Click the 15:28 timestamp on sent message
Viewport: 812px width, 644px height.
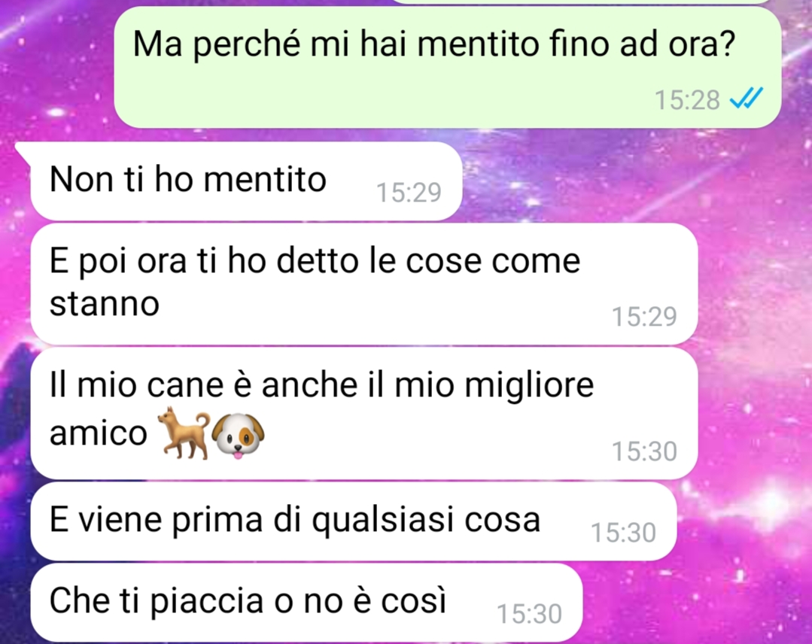(x=687, y=99)
